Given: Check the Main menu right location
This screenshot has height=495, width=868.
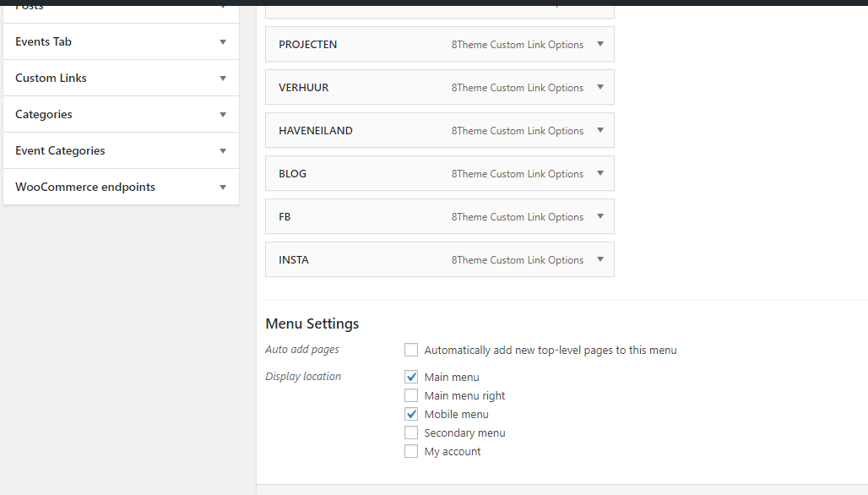Looking at the screenshot, I should [x=411, y=395].
